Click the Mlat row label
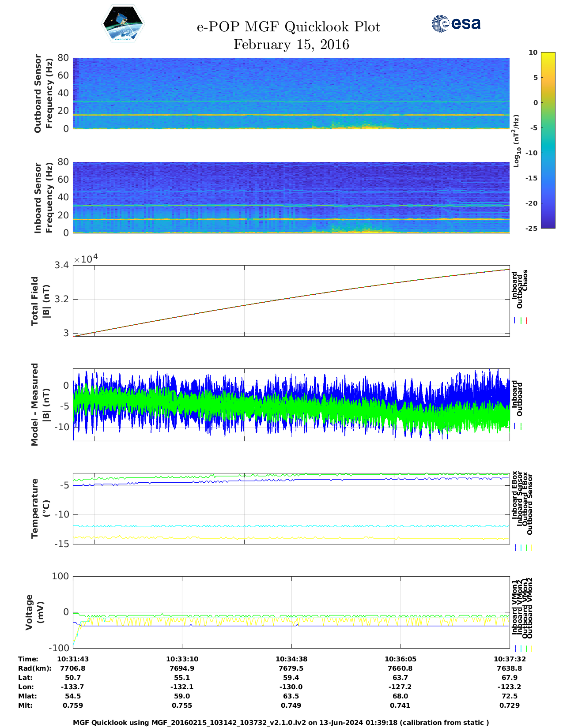The height and width of the screenshot is (728, 563). click(27, 696)
